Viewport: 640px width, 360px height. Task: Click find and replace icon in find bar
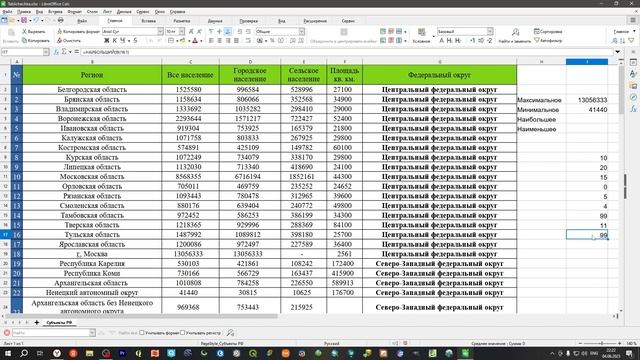(231, 333)
